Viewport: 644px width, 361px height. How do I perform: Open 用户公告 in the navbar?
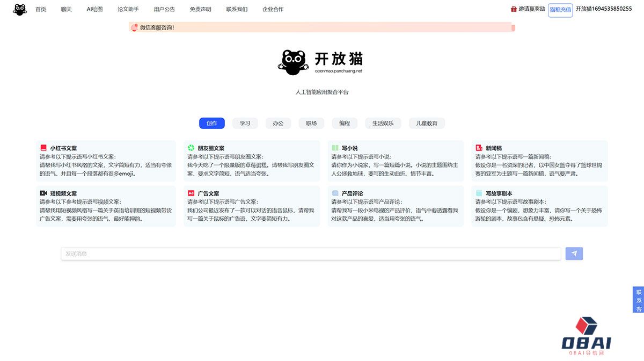click(164, 9)
